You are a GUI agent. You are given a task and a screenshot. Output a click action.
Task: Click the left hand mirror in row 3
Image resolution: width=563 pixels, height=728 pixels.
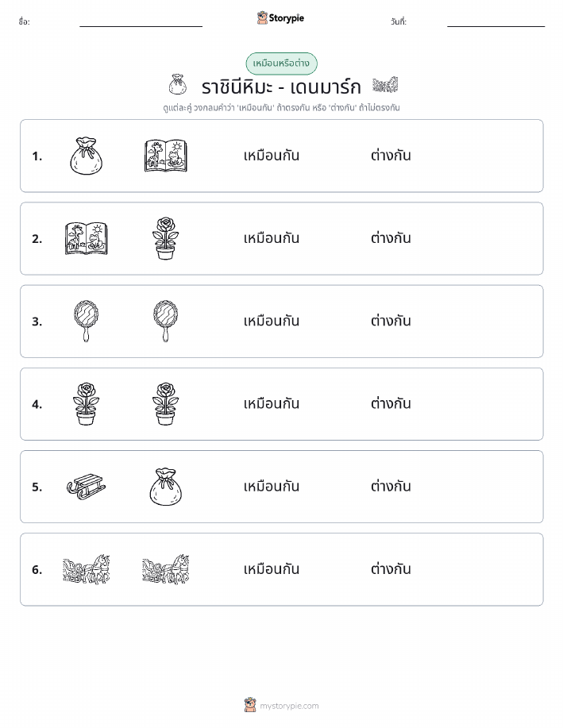click(87, 322)
